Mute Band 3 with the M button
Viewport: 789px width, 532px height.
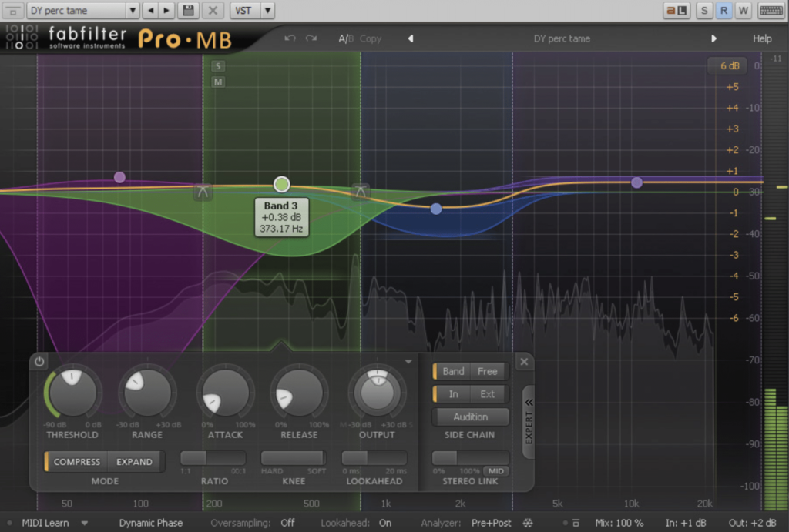(218, 81)
